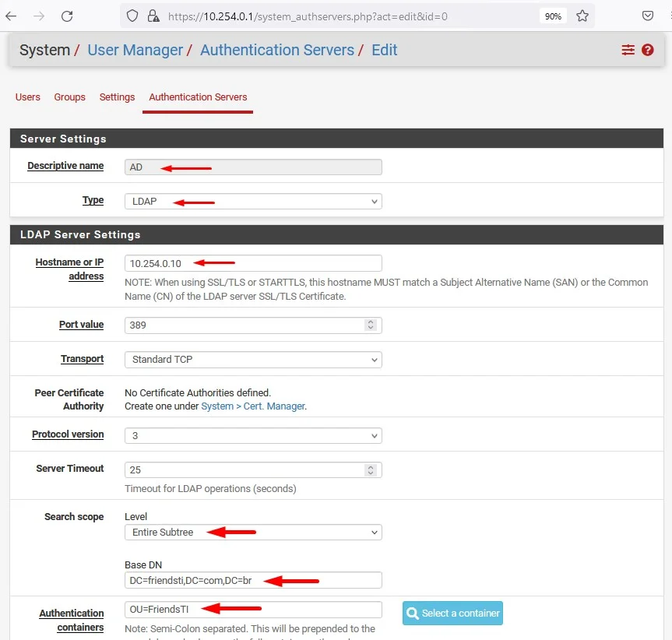Click the shield tracking protection icon
This screenshot has width=672, height=640.
[x=132, y=16]
